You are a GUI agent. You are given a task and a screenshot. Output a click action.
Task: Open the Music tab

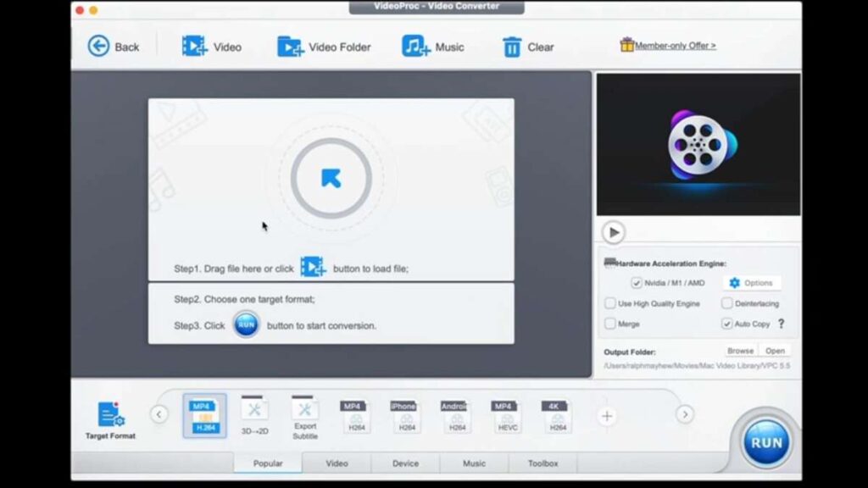474,463
